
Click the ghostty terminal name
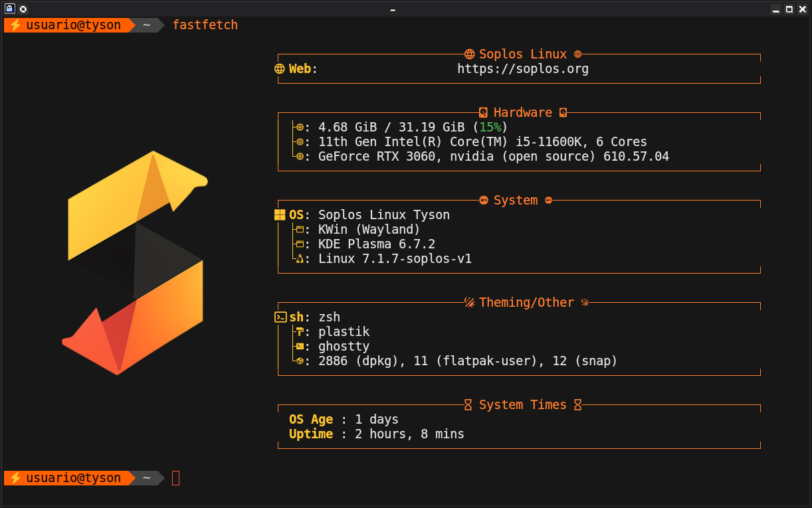click(x=344, y=347)
